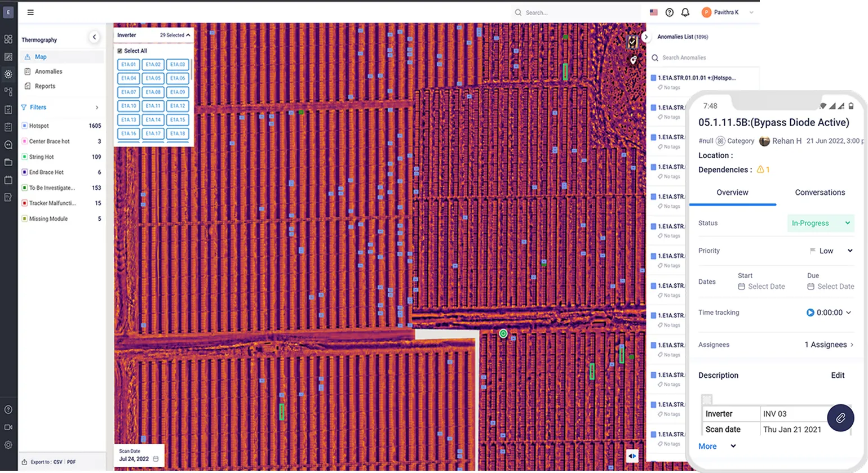Screen dimensions: 868x473
Task: Click the End Brace Hot color swatch
Action: pos(24,172)
